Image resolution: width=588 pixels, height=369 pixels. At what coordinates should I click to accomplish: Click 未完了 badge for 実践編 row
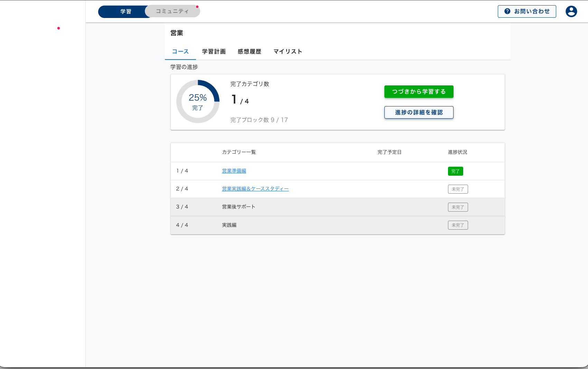tap(458, 225)
